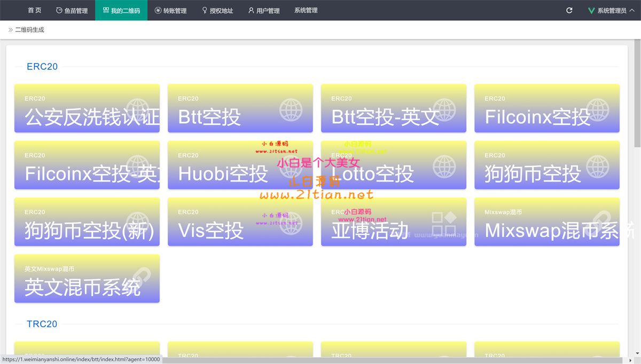
Task: Click link icon on Mixswap混币系统 card
Action: 598,223
